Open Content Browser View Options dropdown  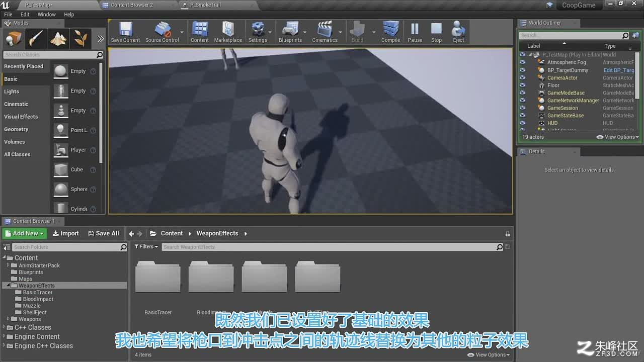tap(489, 355)
